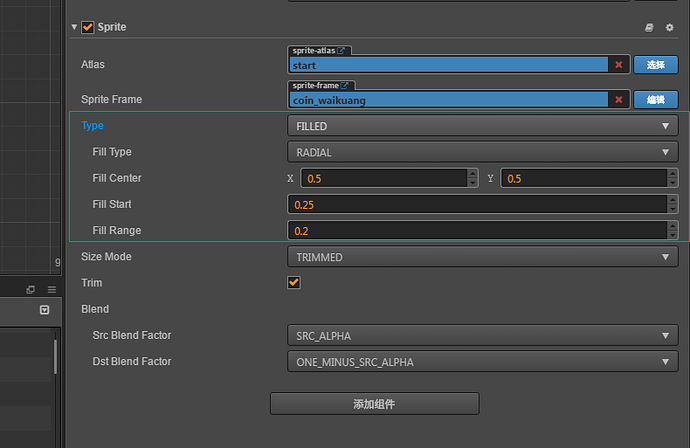Open the Fill Type dropdown showing RADIAL
This screenshot has height=448, width=690.
(x=482, y=153)
